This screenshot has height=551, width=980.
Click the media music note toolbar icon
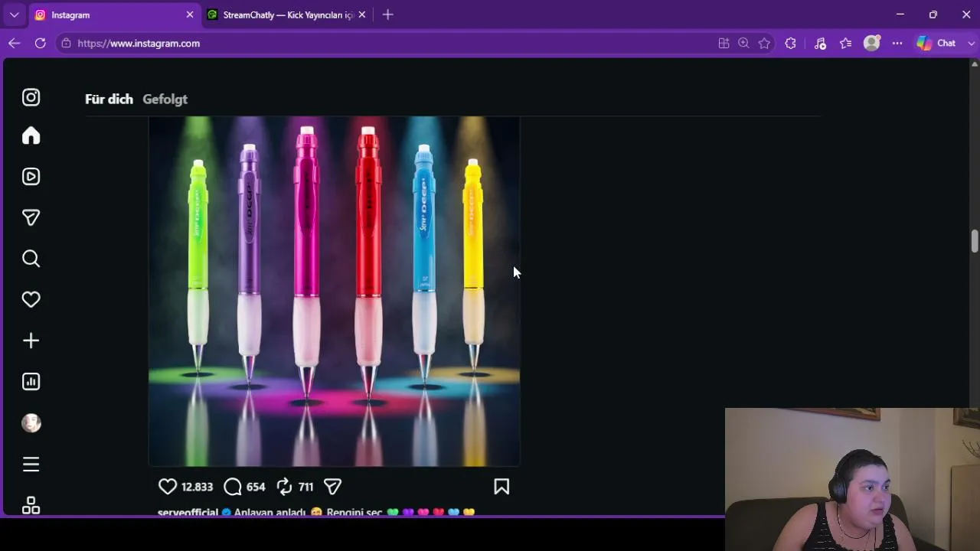pyautogui.click(x=820, y=44)
